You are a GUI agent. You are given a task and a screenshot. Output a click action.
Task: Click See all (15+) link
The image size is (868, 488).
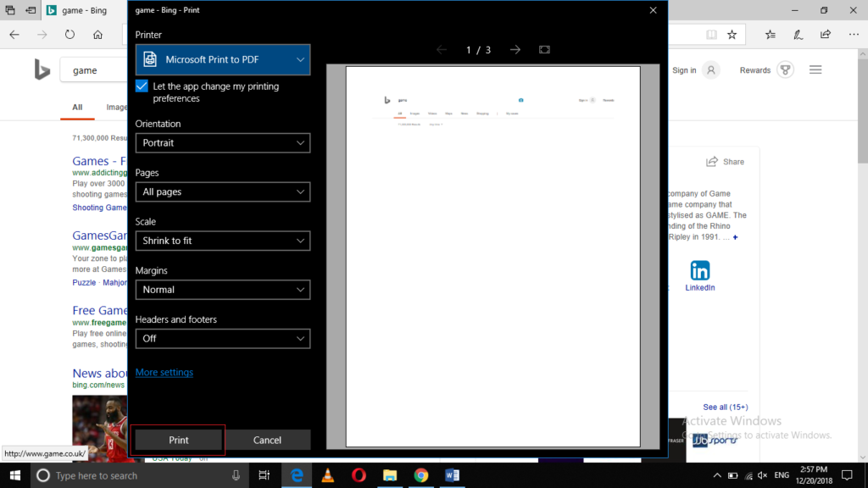pyautogui.click(x=726, y=407)
